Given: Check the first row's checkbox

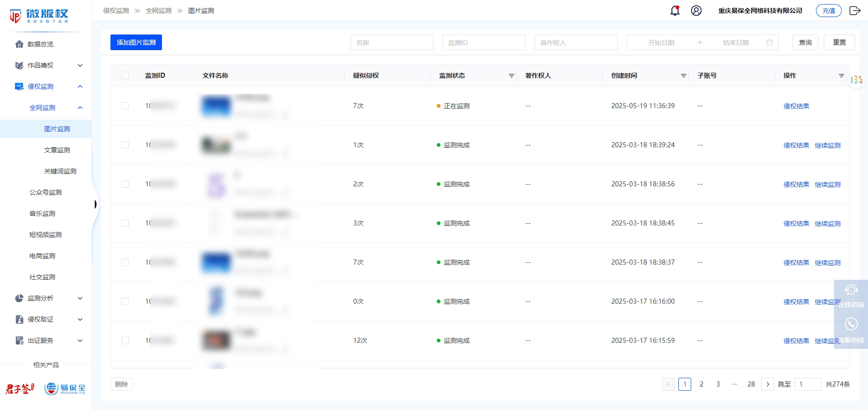Looking at the screenshot, I should pos(125,106).
